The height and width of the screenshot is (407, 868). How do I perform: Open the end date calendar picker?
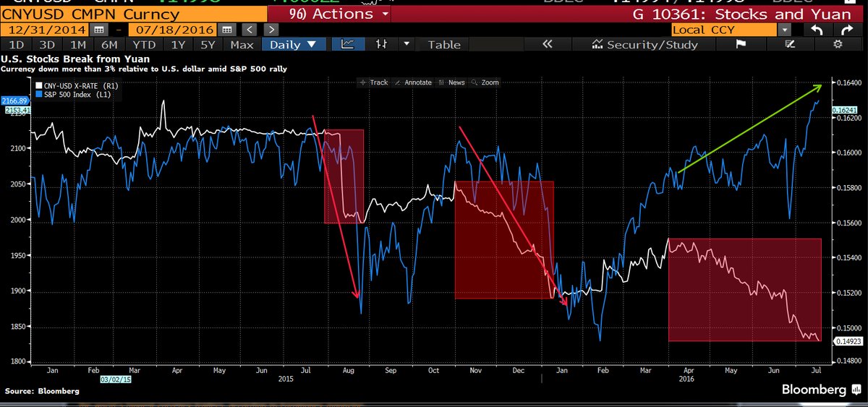pos(228,30)
